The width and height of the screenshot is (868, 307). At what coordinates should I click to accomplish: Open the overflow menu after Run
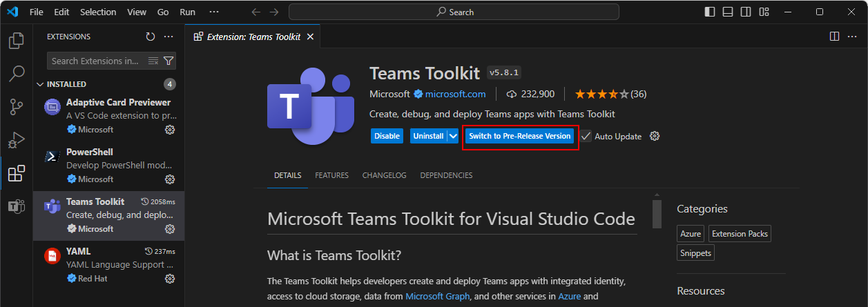tap(213, 12)
